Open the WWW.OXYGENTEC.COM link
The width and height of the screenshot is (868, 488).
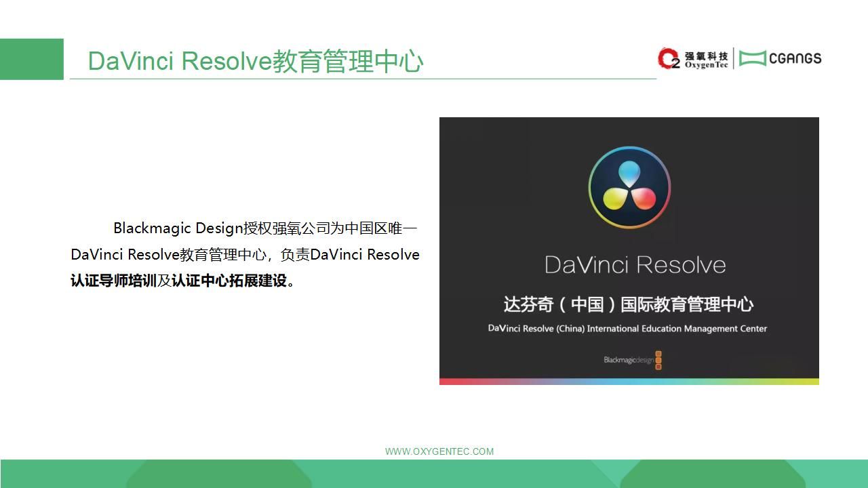pyautogui.click(x=439, y=451)
